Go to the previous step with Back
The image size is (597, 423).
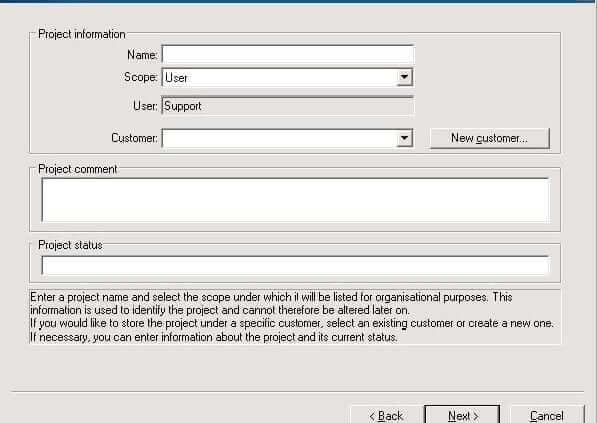coord(386,415)
